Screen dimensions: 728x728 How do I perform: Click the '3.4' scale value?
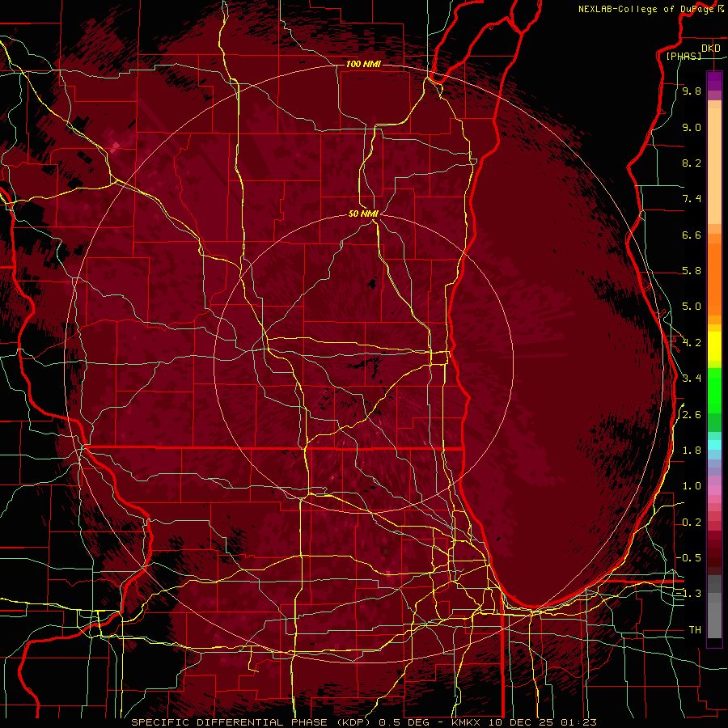(692, 379)
